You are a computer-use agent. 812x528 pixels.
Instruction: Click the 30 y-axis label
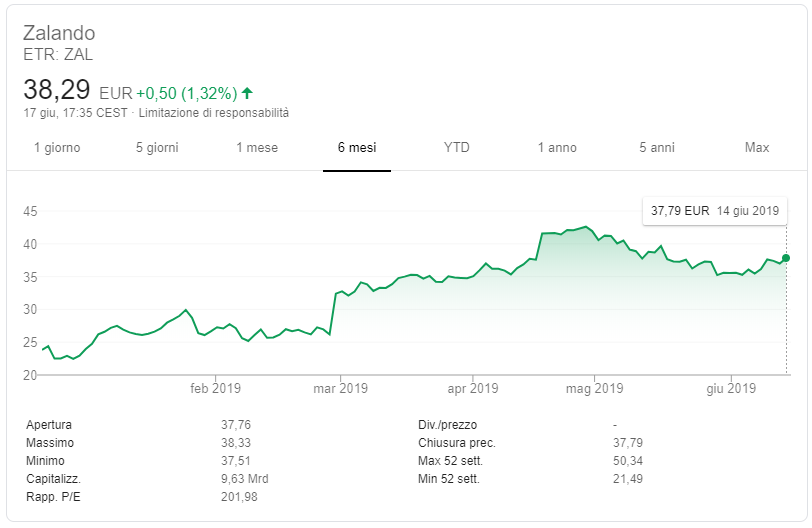click(x=30, y=310)
